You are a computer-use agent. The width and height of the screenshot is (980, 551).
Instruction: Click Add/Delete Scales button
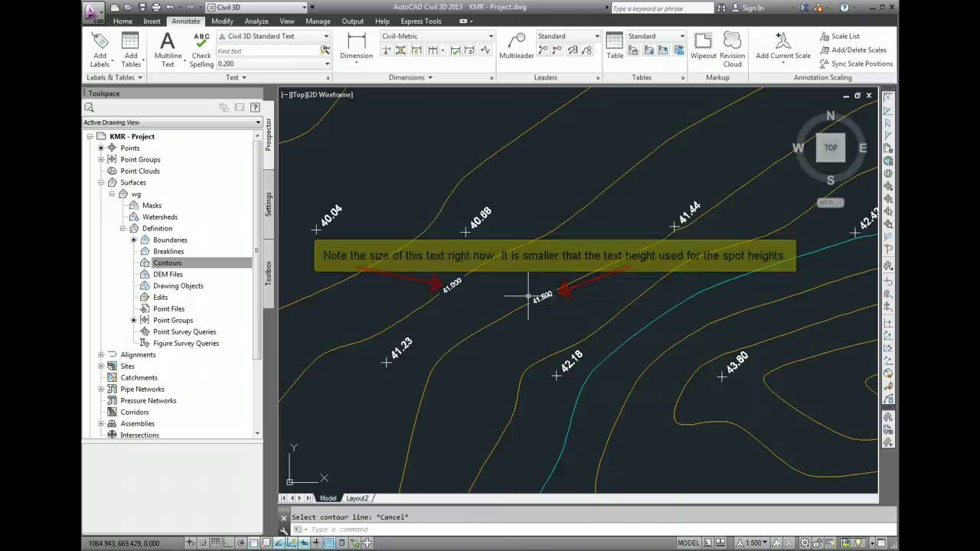[x=853, y=50]
